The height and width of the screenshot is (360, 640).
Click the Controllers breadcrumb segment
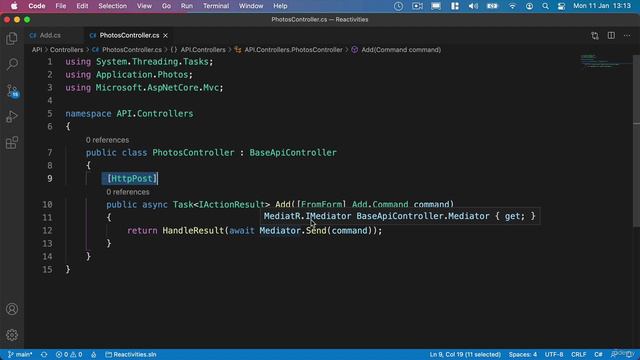67,50
